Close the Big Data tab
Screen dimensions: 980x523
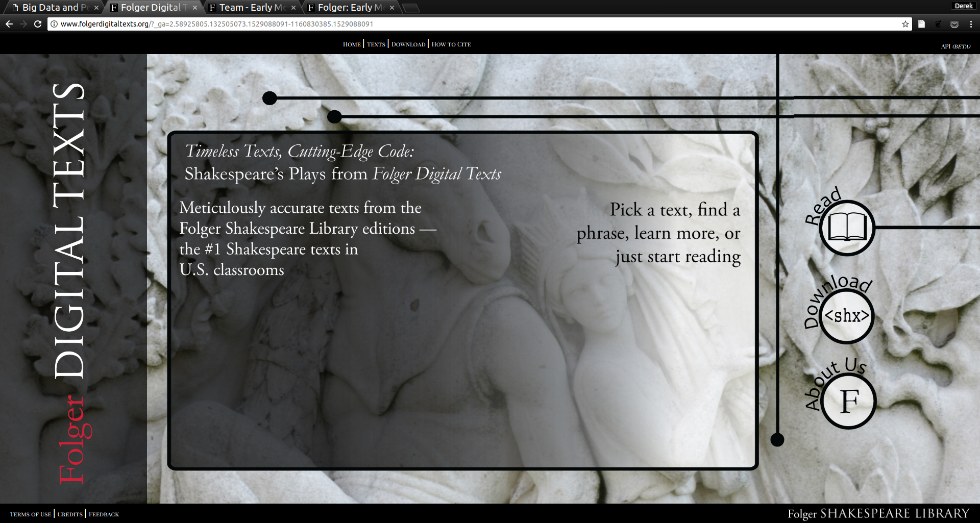pos(96,8)
